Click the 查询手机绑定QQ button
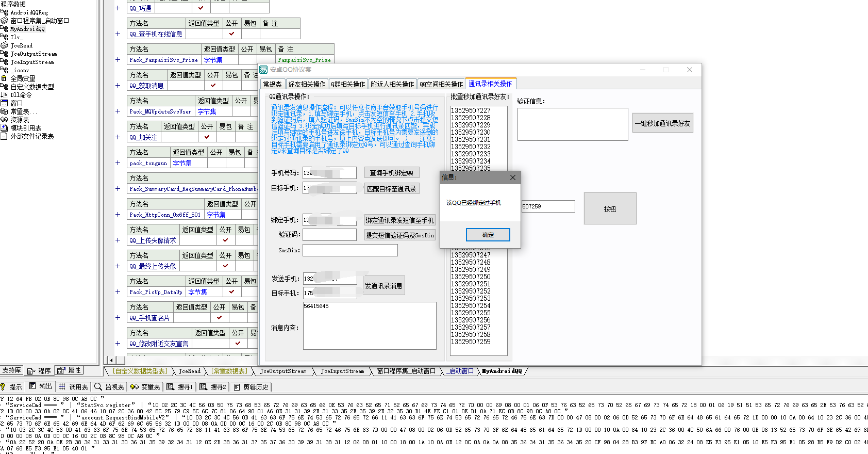Screen dimensions: 868x454 pyautogui.click(x=392, y=173)
